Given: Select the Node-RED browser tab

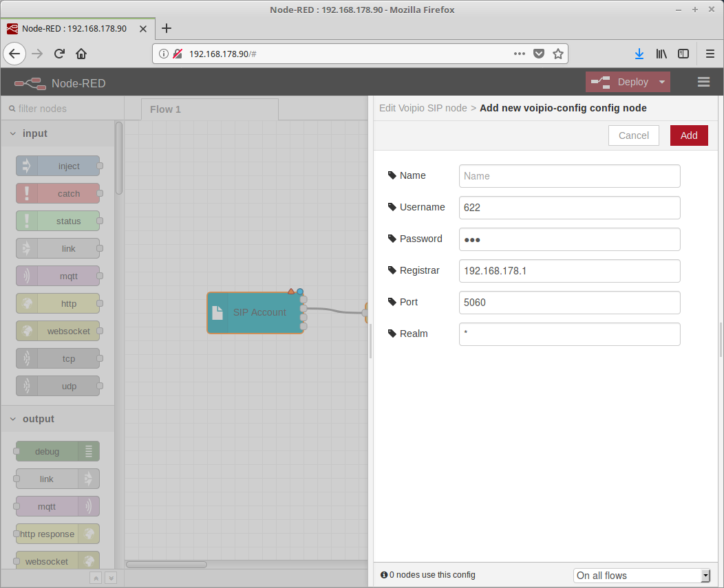Looking at the screenshot, I should [x=74, y=28].
